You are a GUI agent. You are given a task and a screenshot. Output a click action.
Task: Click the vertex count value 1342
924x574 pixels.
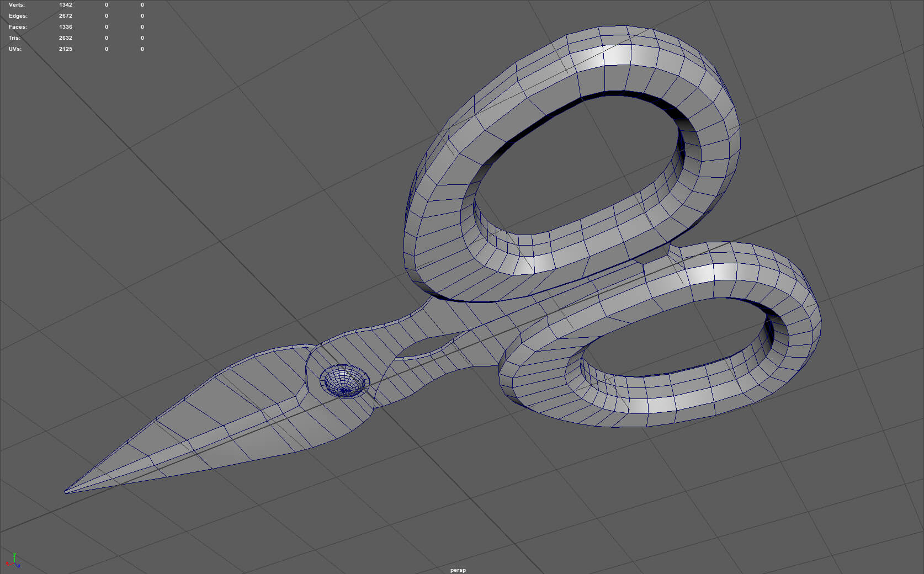point(66,5)
